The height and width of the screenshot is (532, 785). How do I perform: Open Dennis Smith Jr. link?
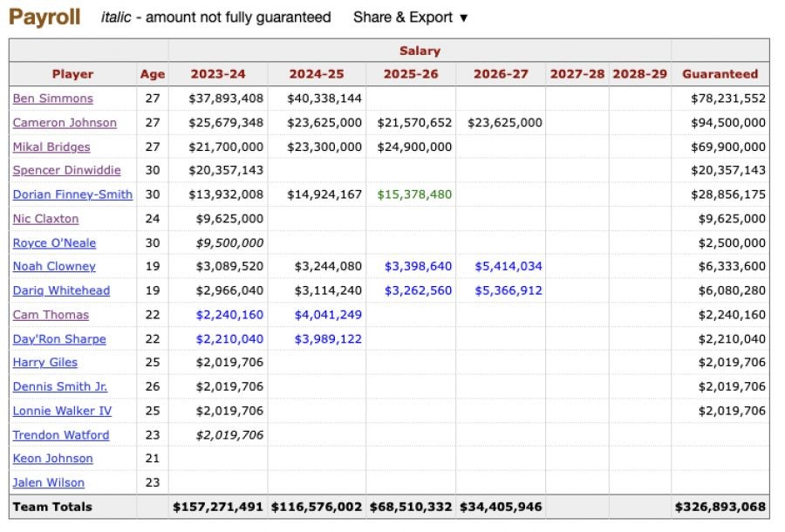click(60, 386)
